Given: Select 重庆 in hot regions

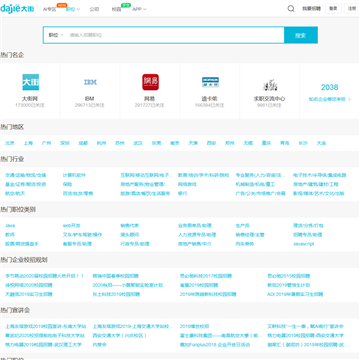Looking at the screenshot, I should 266,143.
